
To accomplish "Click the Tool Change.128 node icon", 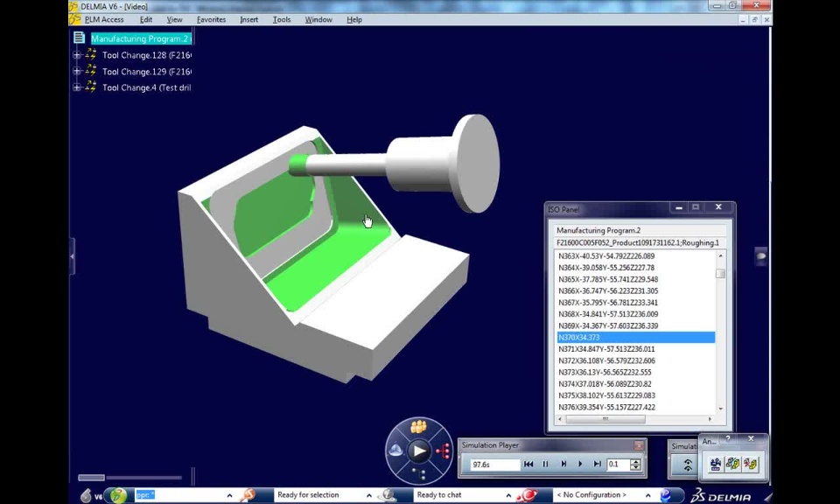I will 91,54.
